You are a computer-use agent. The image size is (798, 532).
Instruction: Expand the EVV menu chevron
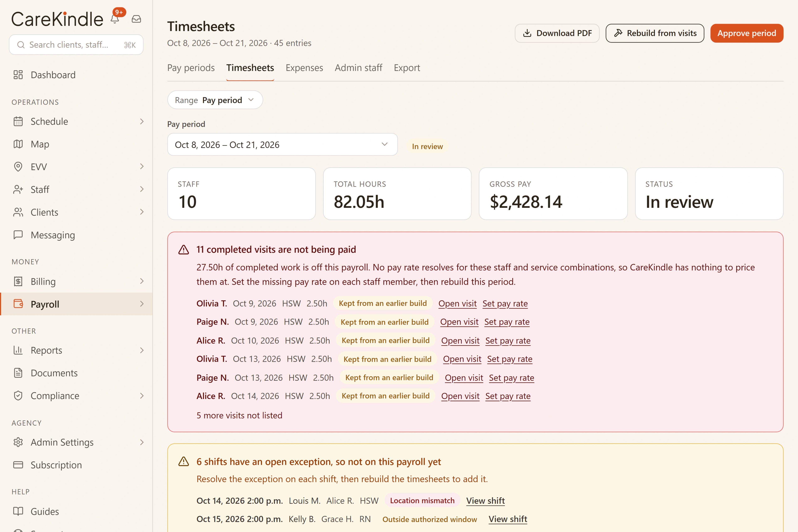[142, 166]
